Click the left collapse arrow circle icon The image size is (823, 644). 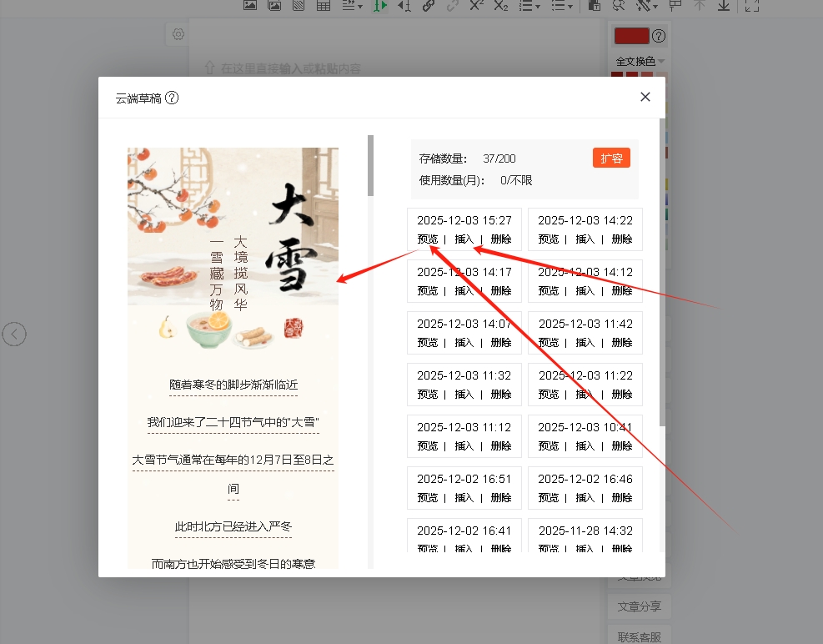[14, 335]
